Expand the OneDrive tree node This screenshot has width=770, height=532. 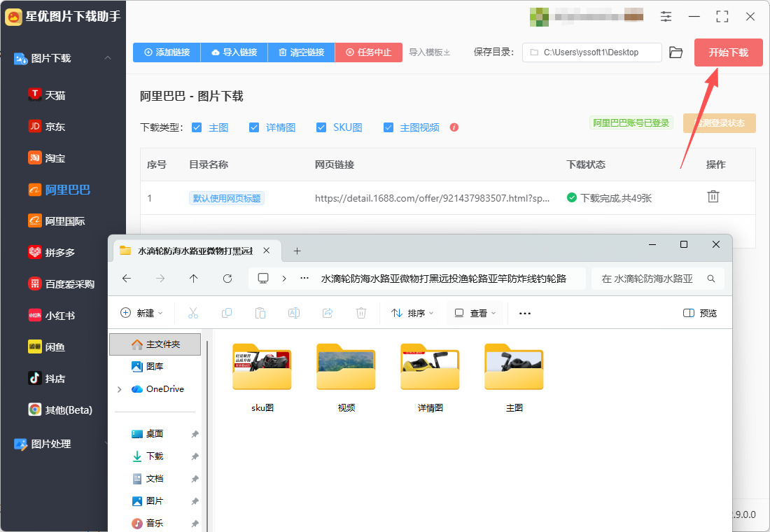click(x=119, y=389)
